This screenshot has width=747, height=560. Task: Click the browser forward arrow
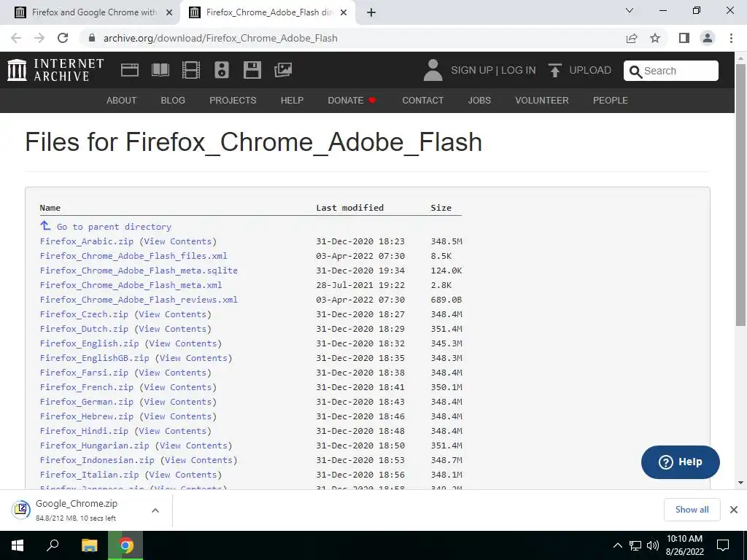click(39, 38)
